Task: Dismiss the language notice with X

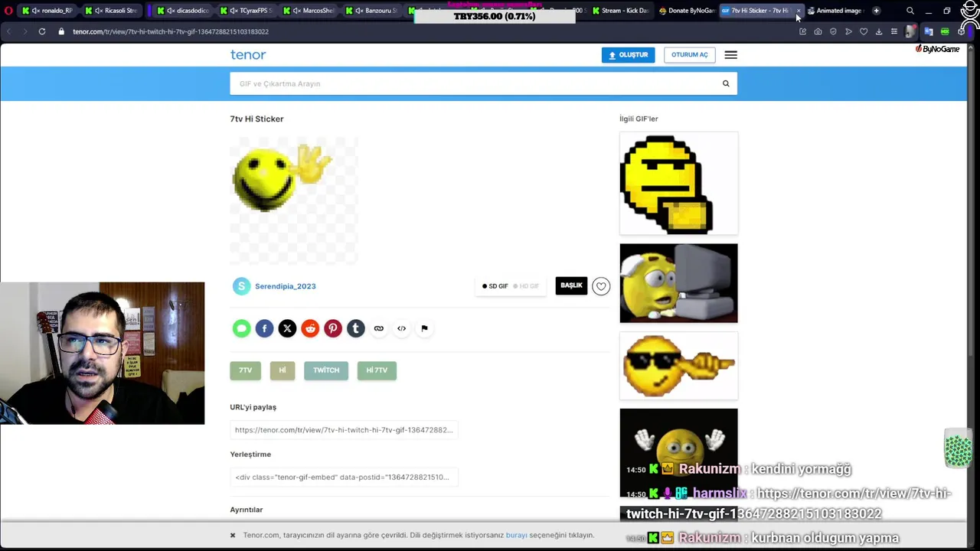Action: coord(233,535)
